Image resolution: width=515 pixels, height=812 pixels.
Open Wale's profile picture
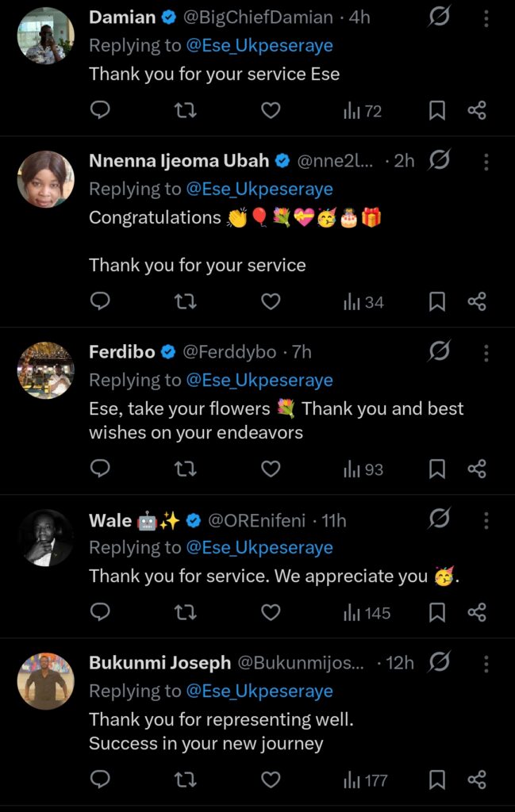pos(46,538)
